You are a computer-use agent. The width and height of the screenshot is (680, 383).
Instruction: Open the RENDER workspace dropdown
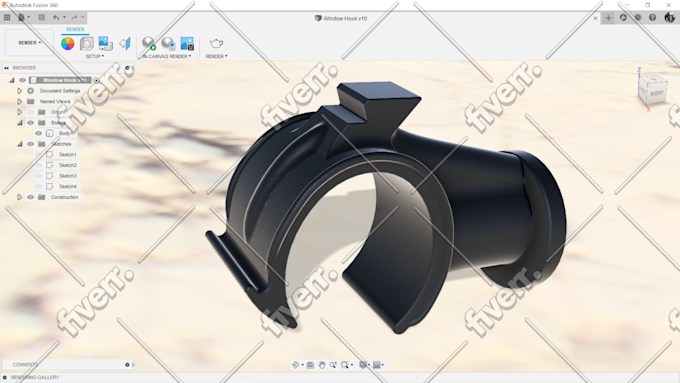coord(29,43)
